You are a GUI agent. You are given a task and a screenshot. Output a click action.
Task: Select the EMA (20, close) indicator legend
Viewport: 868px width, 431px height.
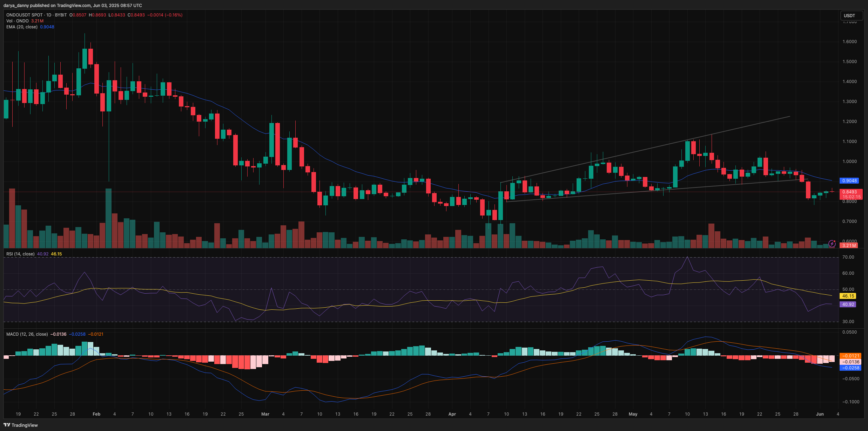tap(22, 27)
